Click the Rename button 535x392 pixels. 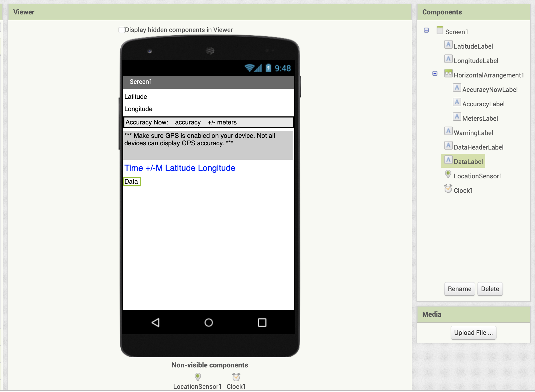point(459,289)
